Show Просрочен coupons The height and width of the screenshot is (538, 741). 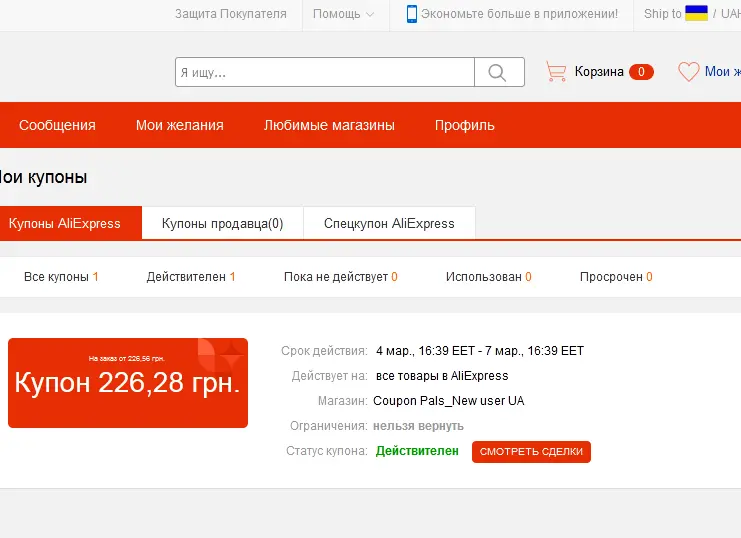coord(616,277)
